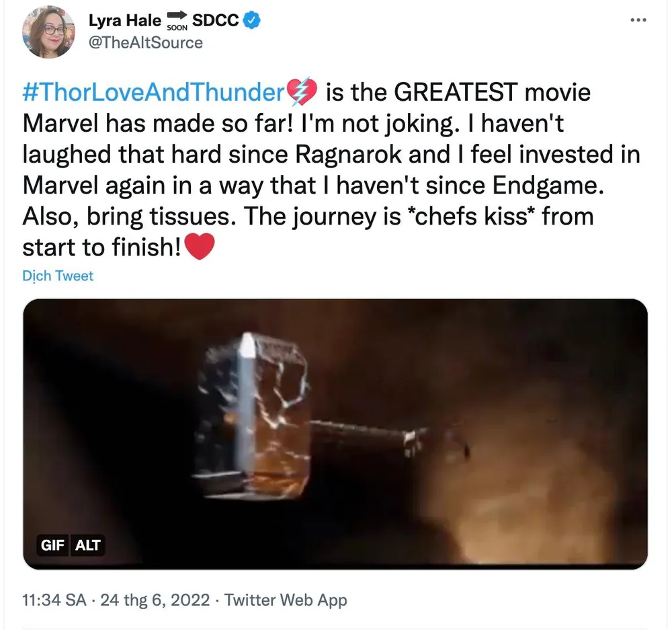Open the more options menu on the tweet
This screenshot has height=630, width=672.
637,20
